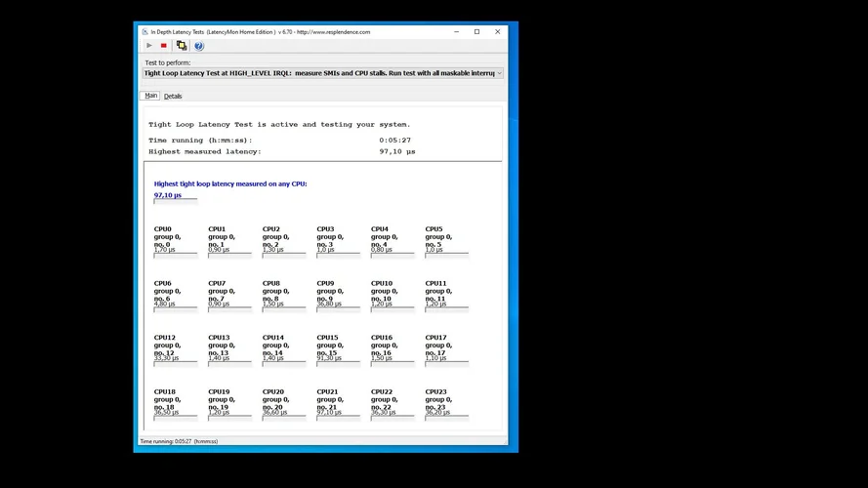Maximize the In Depth Latency Tests window
The height and width of the screenshot is (488, 868).
tap(476, 31)
